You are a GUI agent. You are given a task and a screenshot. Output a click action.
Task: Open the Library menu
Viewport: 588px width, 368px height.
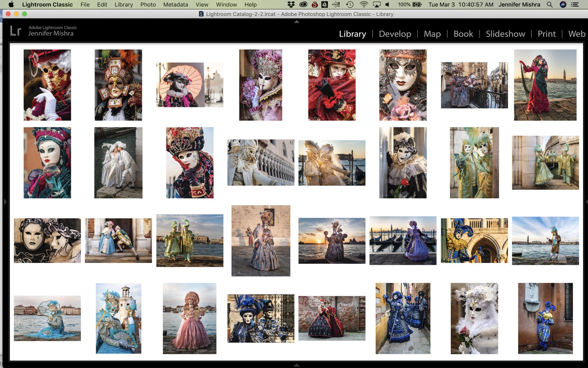coord(124,4)
